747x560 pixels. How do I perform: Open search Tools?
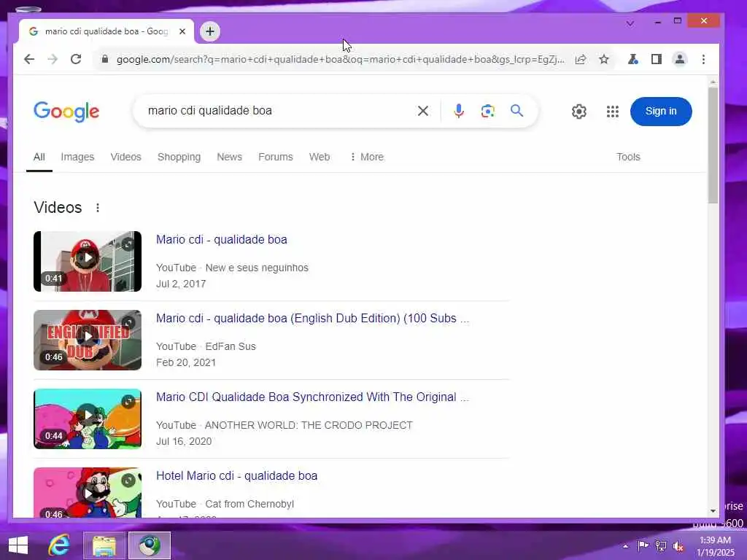[x=628, y=157]
